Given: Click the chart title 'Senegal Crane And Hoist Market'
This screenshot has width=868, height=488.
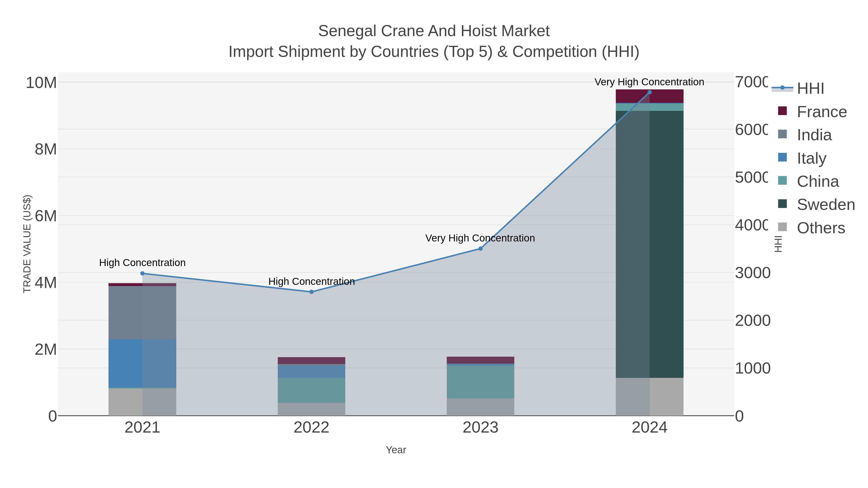Looking at the screenshot, I should tap(434, 31).
